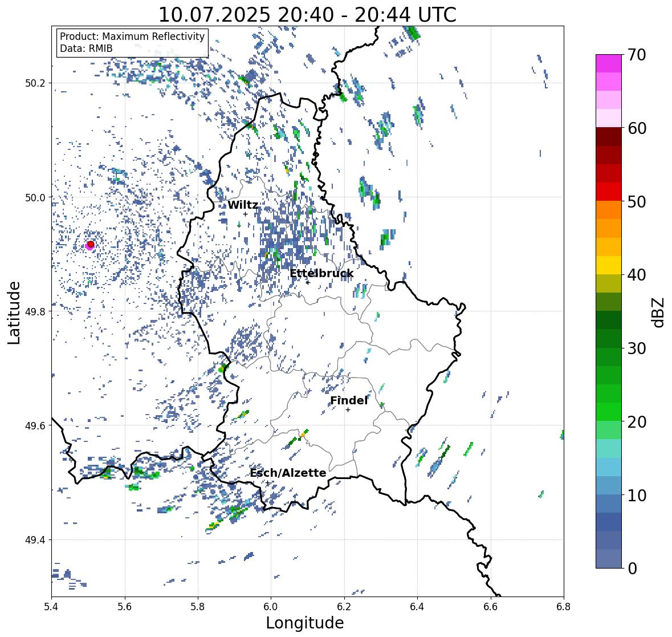
Task: Click the red radar marker dot
Action: point(91,244)
